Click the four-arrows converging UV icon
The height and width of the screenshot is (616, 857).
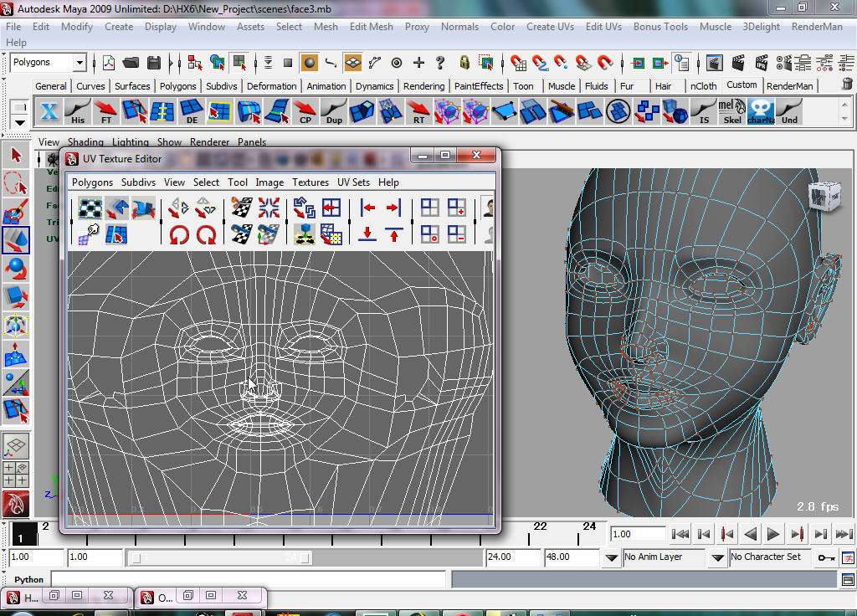[269, 208]
